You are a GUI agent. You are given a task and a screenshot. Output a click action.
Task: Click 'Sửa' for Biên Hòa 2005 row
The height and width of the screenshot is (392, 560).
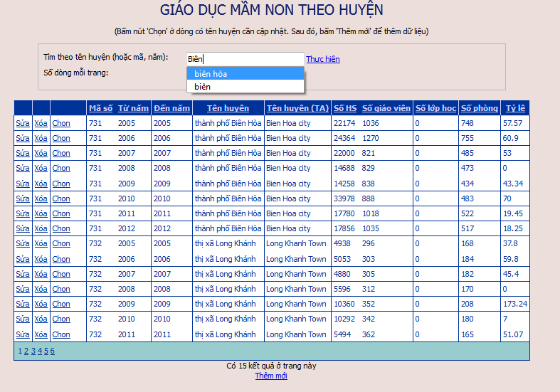pyautogui.click(x=23, y=123)
